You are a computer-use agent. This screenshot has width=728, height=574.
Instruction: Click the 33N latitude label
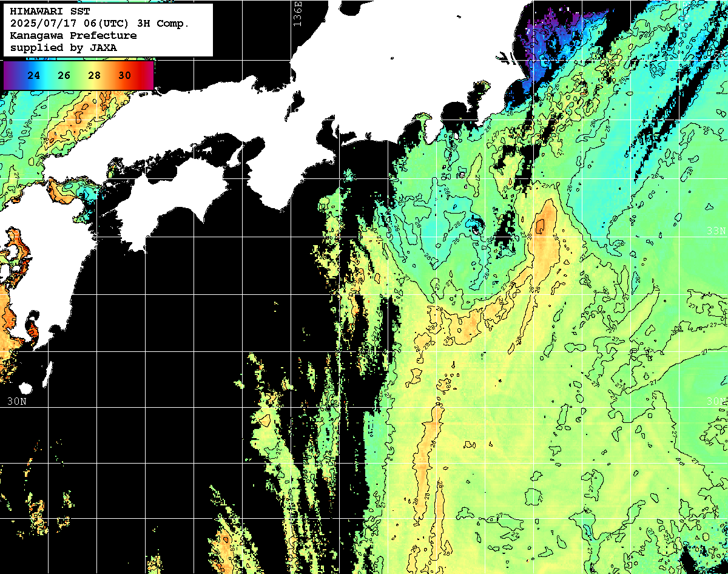716,231
